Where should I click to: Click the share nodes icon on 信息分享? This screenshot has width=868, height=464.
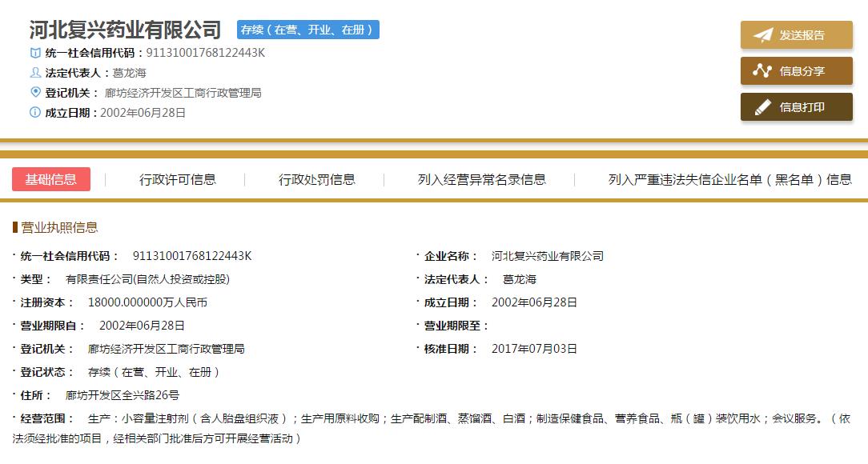coord(762,70)
